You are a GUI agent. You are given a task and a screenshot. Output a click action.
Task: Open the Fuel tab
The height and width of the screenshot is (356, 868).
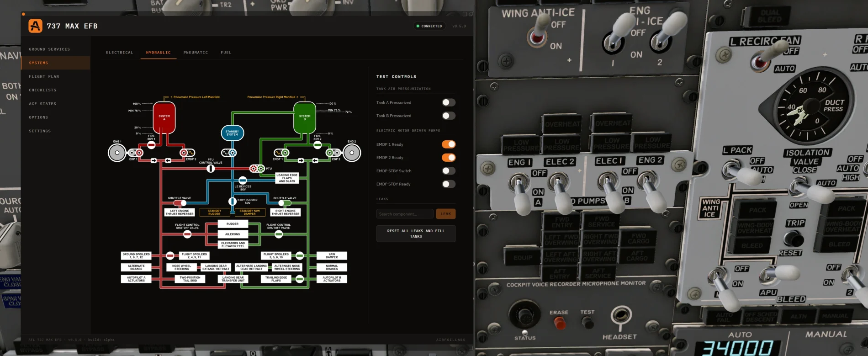pyautogui.click(x=226, y=53)
